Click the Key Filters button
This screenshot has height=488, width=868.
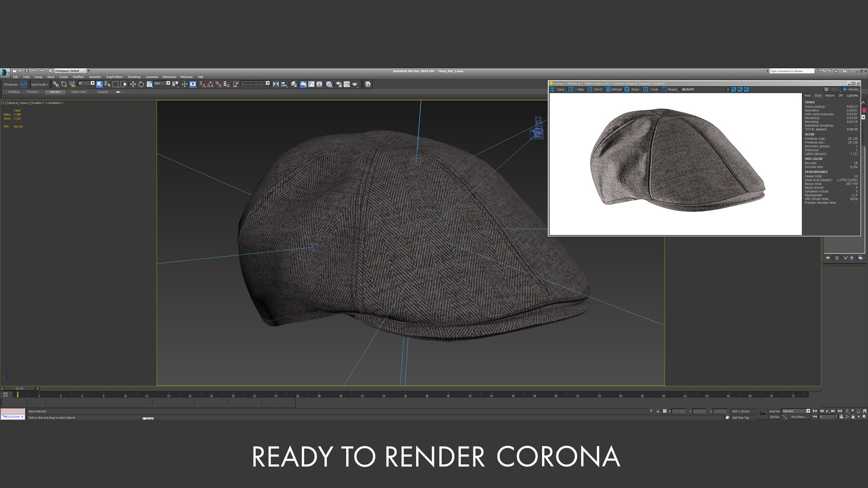pyautogui.click(x=799, y=417)
